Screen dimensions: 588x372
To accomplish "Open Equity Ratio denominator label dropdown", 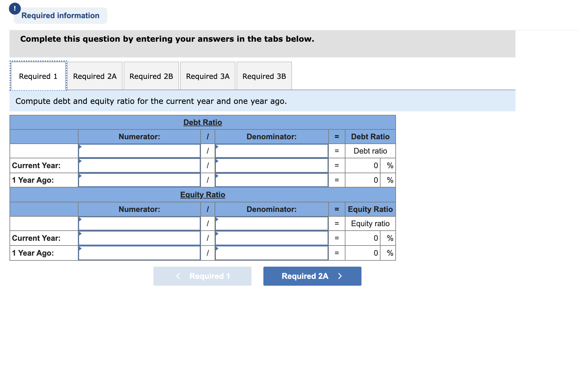I will (x=271, y=224).
